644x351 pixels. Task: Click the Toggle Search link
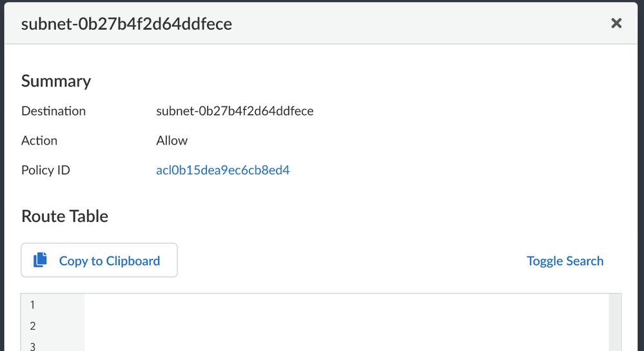565,261
